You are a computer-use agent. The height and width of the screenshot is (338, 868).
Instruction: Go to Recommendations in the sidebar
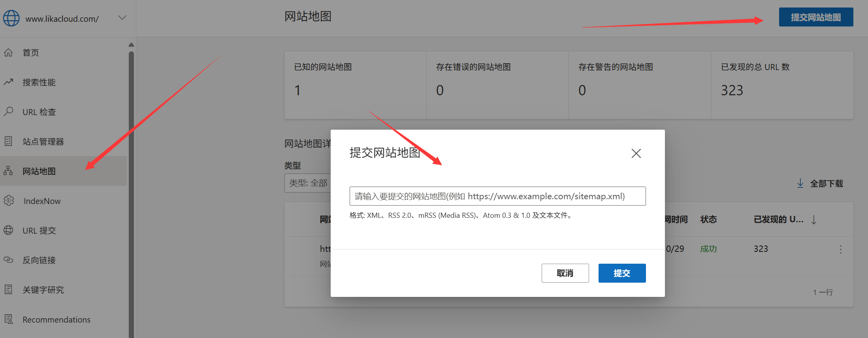pos(56,319)
